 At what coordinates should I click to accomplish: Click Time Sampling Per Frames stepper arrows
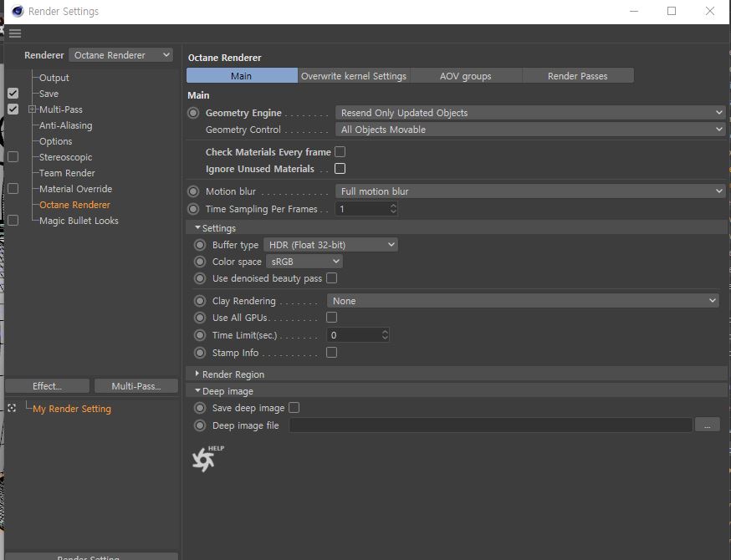tap(393, 209)
